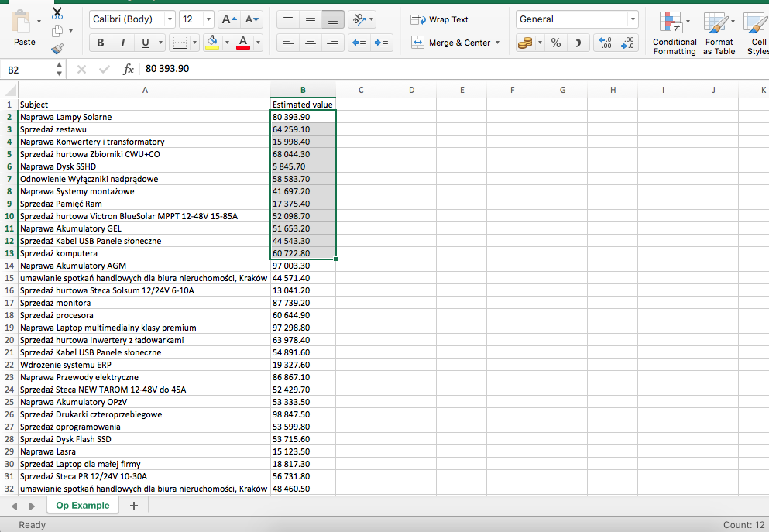
Task: Open the General number format dropdown
Action: click(x=633, y=19)
